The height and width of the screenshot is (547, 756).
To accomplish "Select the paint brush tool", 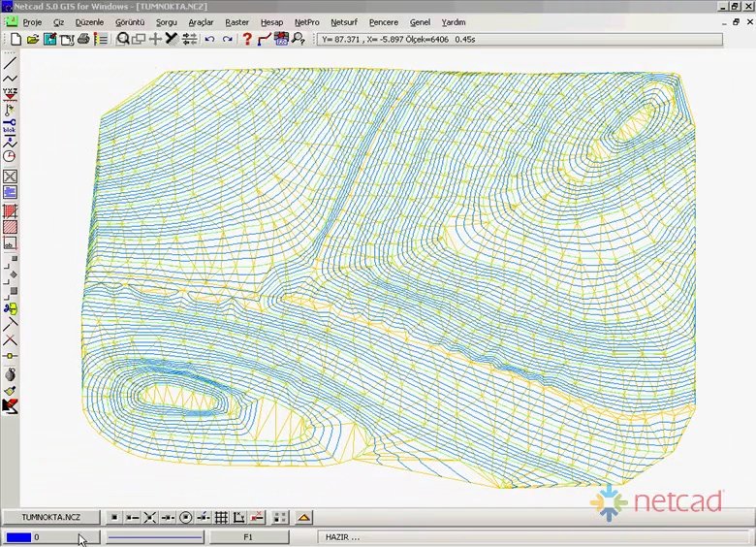I will pos(10,390).
